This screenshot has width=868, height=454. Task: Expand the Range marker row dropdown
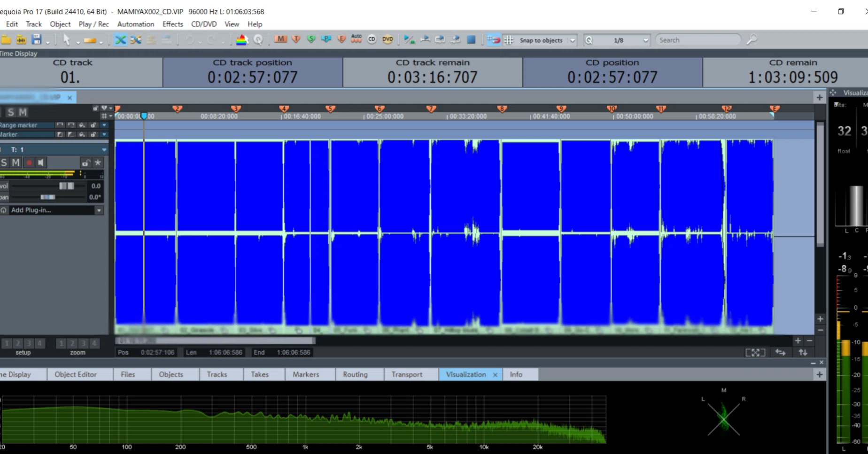click(105, 125)
